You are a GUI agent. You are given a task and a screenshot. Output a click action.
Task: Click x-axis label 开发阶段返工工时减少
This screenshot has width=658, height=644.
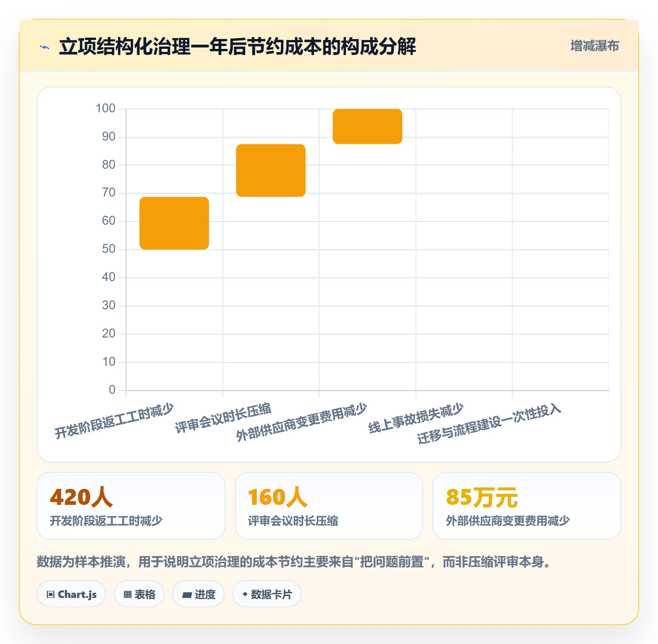pyautogui.click(x=114, y=421)
